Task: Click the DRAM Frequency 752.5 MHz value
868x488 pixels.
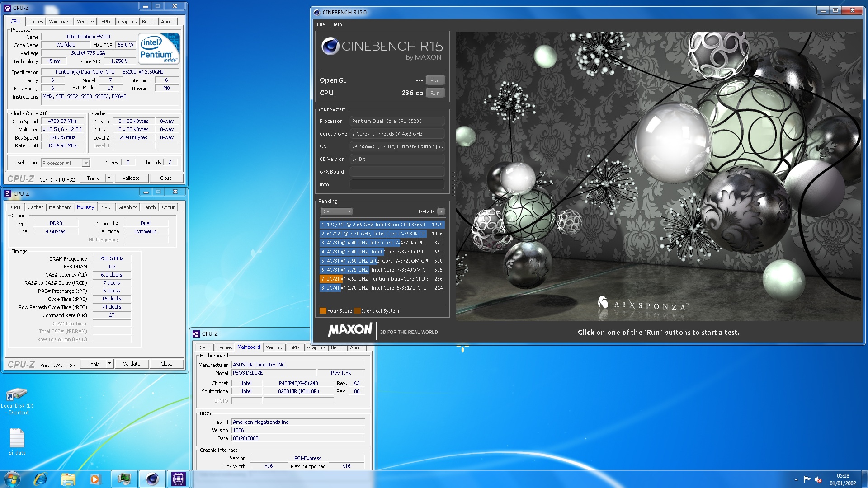Action: click(112, 259)
